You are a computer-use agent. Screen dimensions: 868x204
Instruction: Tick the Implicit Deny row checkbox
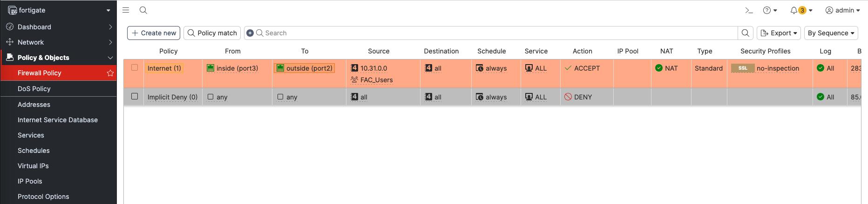[x=135, y=96]
